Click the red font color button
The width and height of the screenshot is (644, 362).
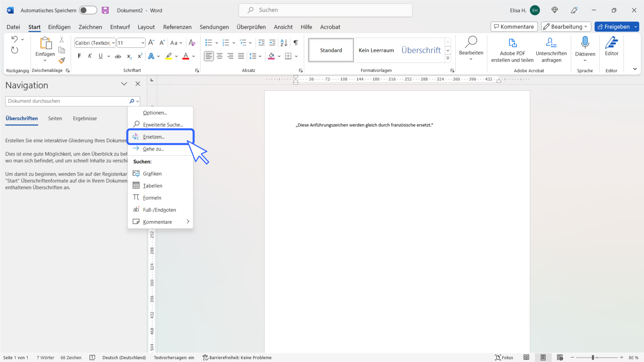[x=185, y=56]
